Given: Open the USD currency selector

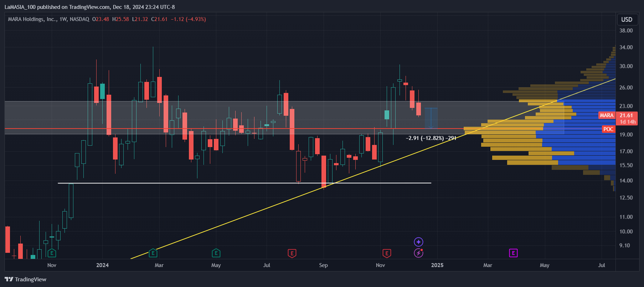Looking at the screenshot, I should pos(627,20).
